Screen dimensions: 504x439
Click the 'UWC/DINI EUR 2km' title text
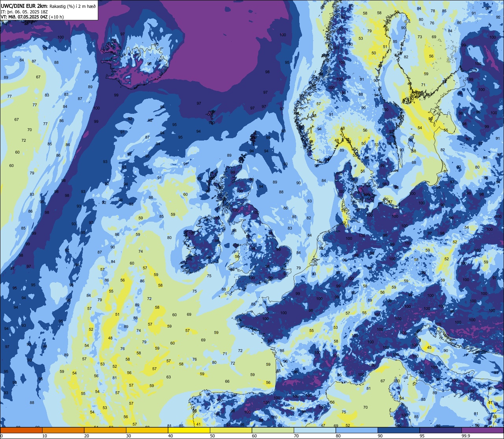pos(24,6)
